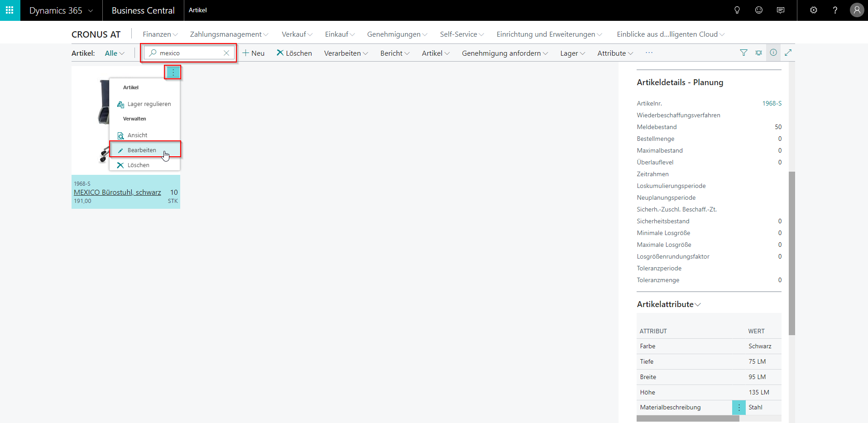Screen dimensions: 868x423
Task: Open the Self-Service menu
Action: point(462,34)
